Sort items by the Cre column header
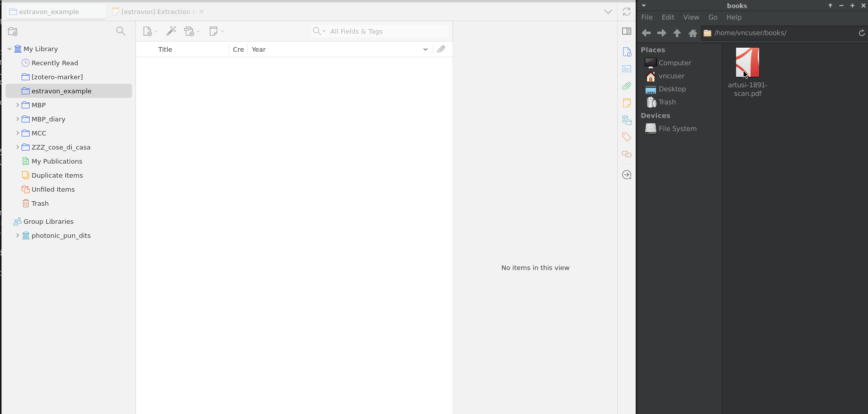868x414 pixels. [238, 49]
